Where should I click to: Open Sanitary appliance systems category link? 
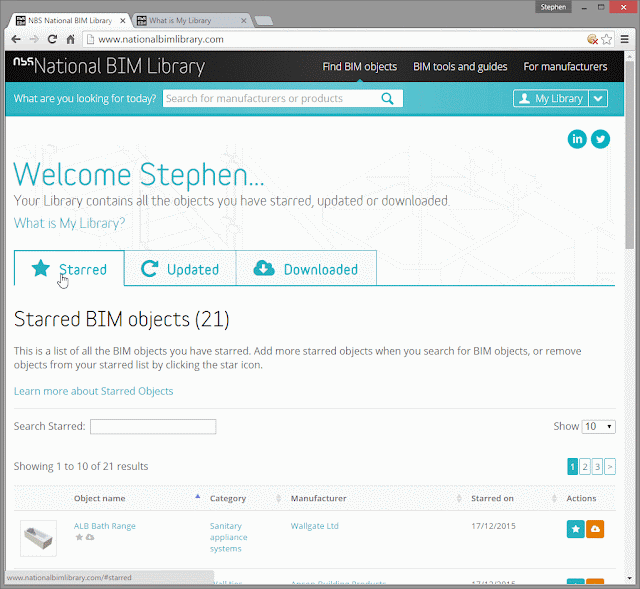click(229, 537)
